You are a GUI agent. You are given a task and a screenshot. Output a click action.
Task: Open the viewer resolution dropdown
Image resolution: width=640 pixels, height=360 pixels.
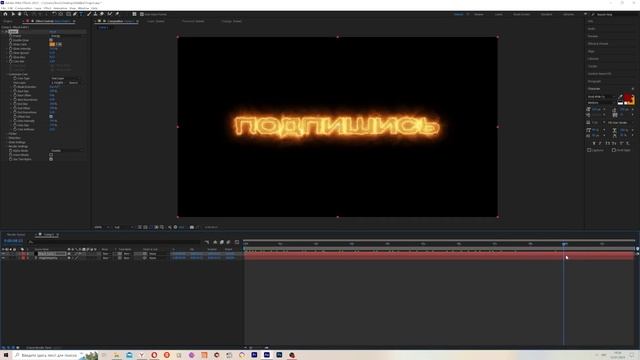[x=123, y=227]
